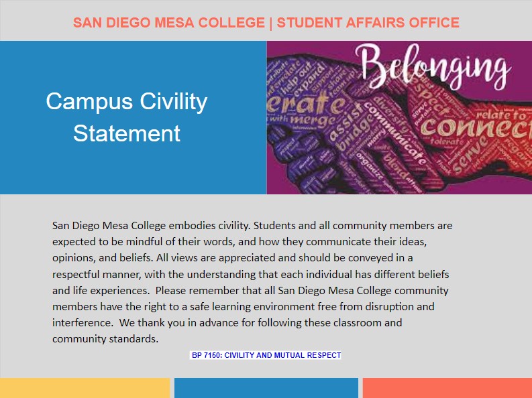Click the text 'community standards.' ending the paragraph

(x=105, y=338)
